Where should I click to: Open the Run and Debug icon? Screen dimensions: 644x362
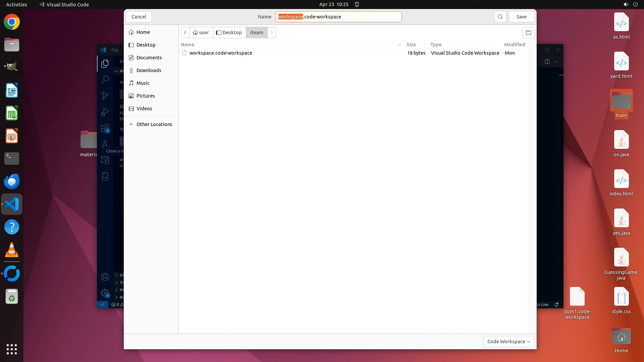click(105, 112)
